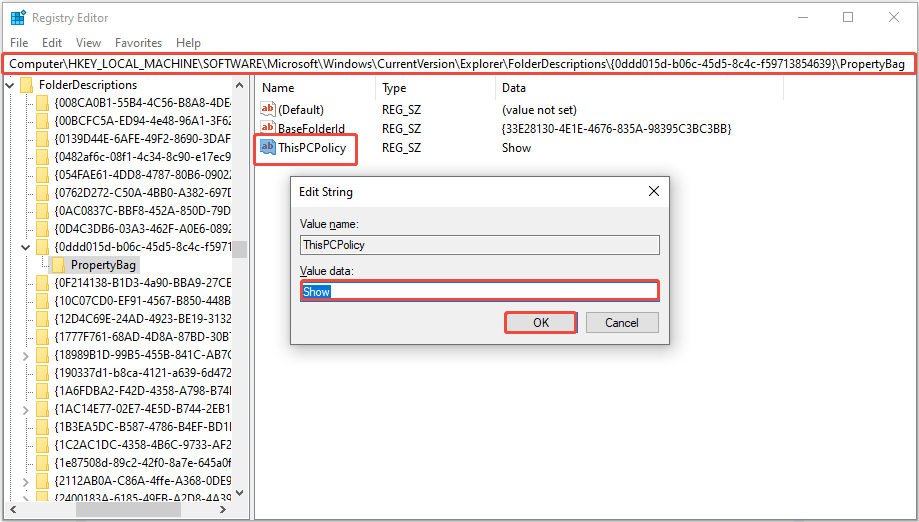This screenshot has width=919, height=522.
Task: Click folder icon of {1C2AC1DC-4358-4B6C-9733-AF2 key
Action: 43,445
